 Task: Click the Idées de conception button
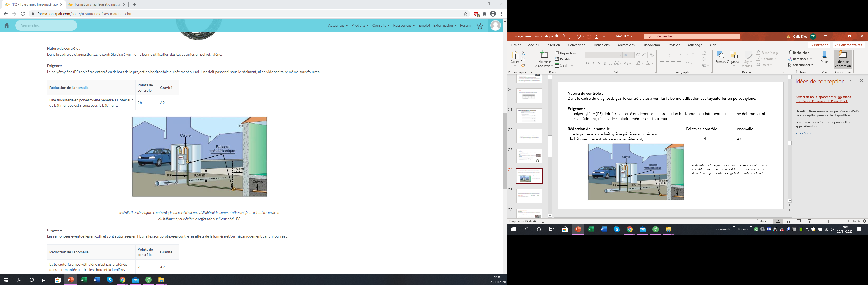pos(843,59)
